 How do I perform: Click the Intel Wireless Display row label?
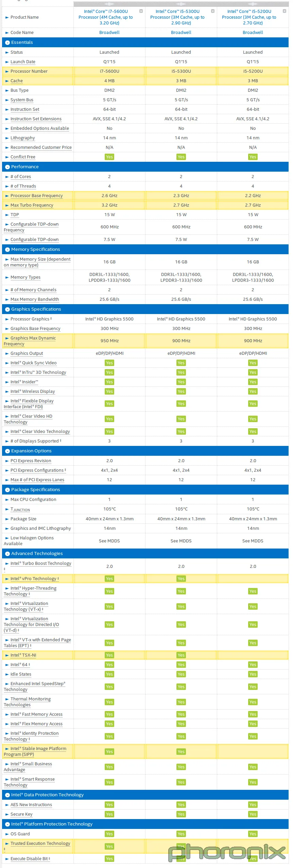(33, 392)
